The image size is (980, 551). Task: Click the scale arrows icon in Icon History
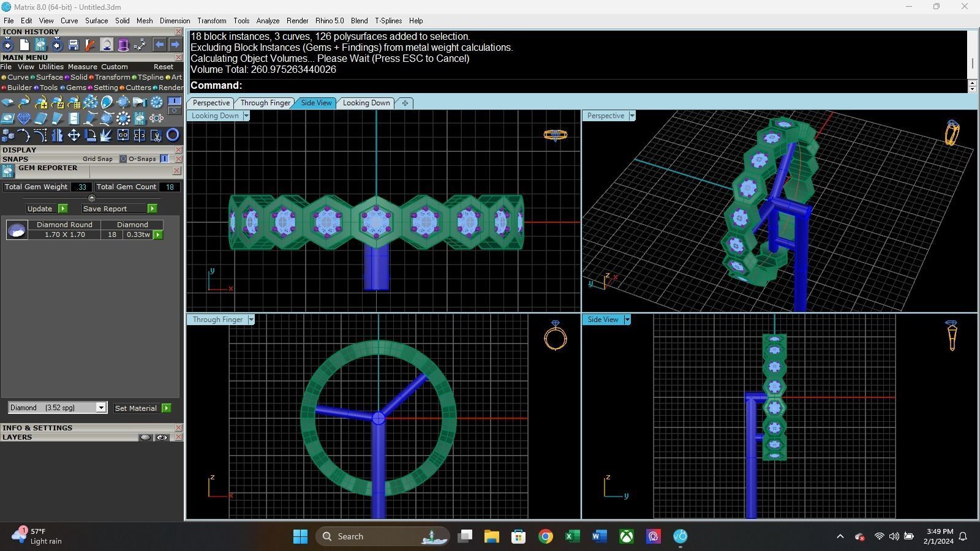point(140,45)
